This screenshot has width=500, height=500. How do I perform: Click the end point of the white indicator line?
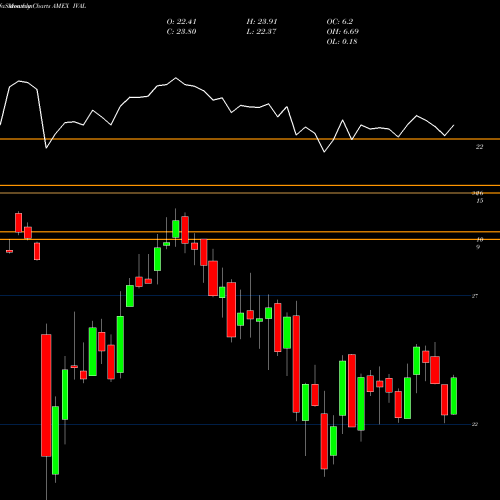[454, 125]
